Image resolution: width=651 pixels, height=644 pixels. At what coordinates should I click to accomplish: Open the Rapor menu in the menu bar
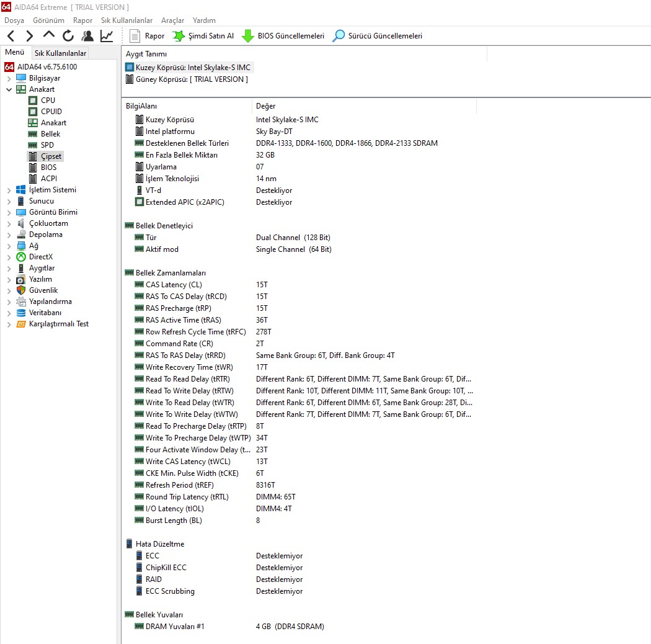click(x=82, y=20)
